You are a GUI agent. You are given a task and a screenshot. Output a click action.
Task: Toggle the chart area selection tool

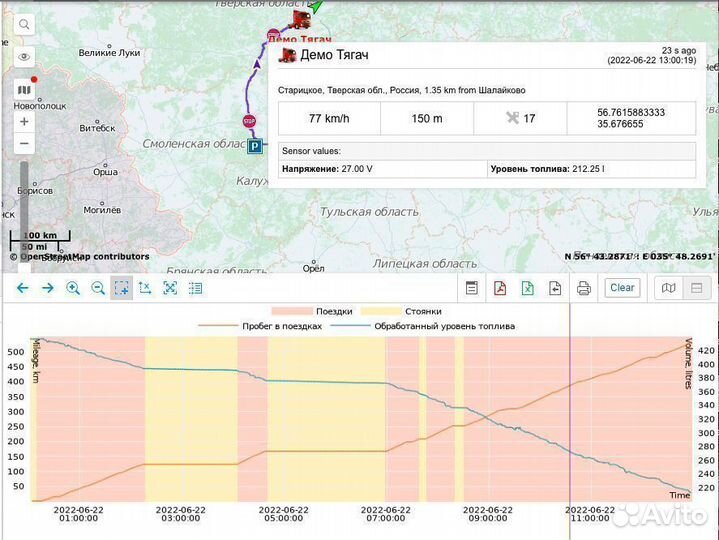122,288
